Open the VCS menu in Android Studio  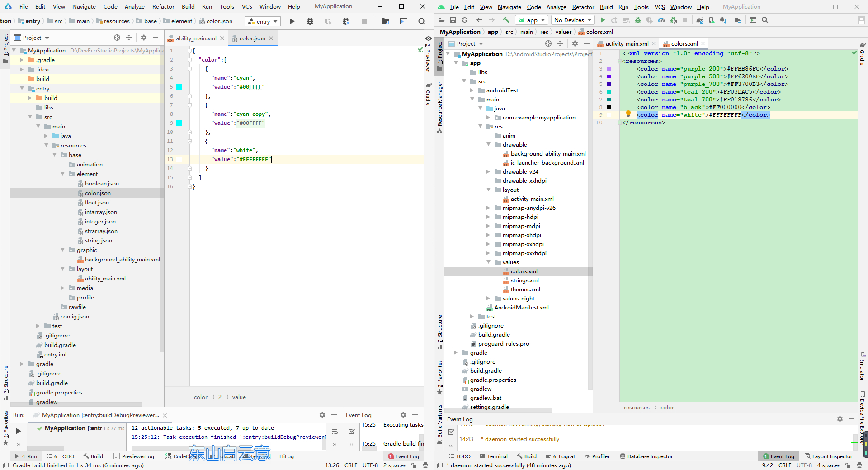[x=660, y=7]
